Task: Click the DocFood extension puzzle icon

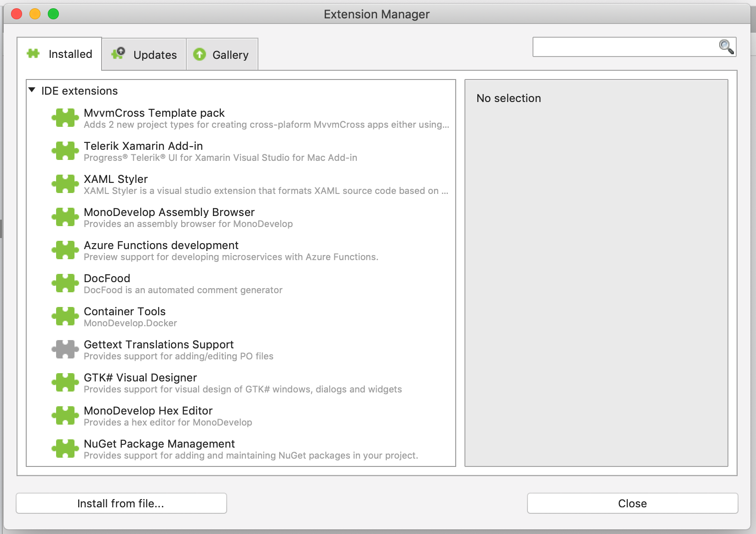Action: point(65,283)
